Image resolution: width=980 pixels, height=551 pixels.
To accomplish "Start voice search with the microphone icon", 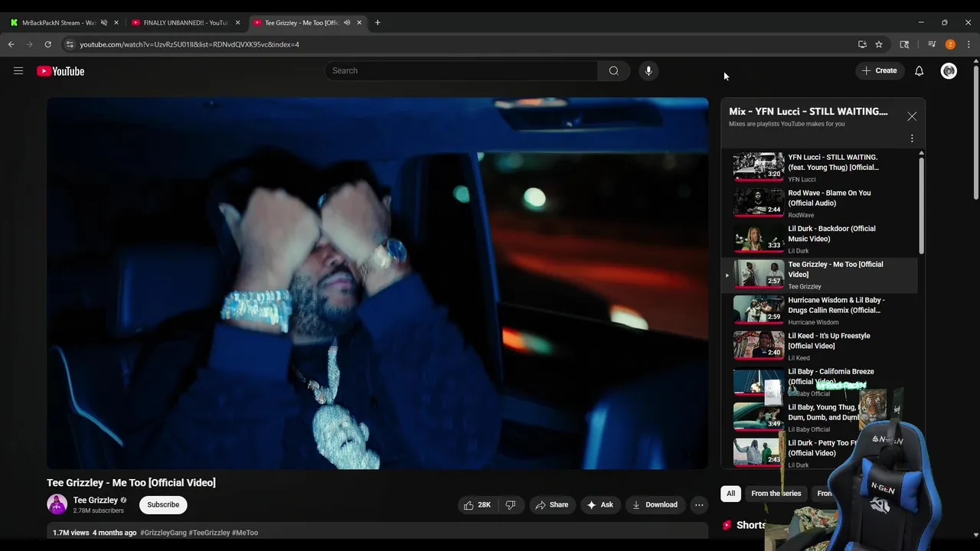I will [x=648, y=71].
